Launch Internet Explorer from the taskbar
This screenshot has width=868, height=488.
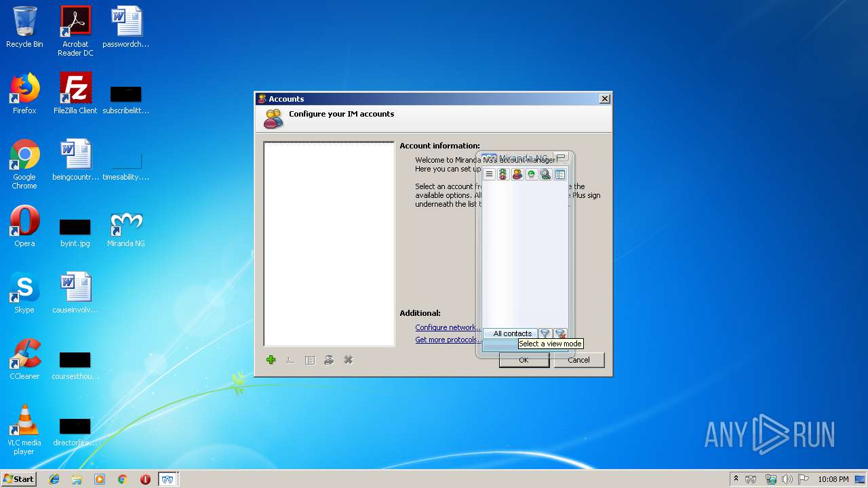tap(54, 479)
